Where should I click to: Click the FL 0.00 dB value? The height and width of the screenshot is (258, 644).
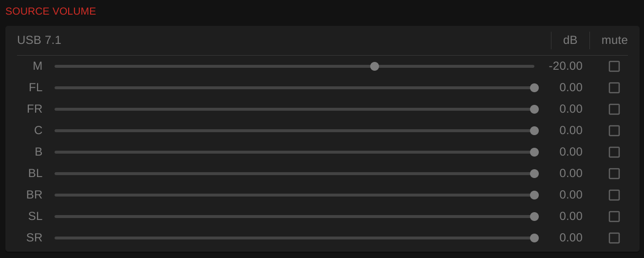pyautogui.click(x=571, y=87)
